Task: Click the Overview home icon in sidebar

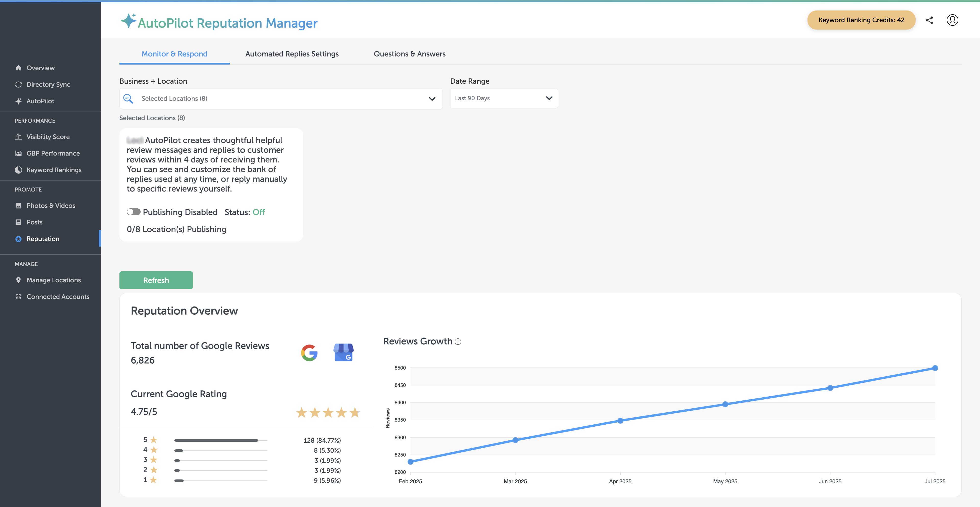Action: [18, 68]
